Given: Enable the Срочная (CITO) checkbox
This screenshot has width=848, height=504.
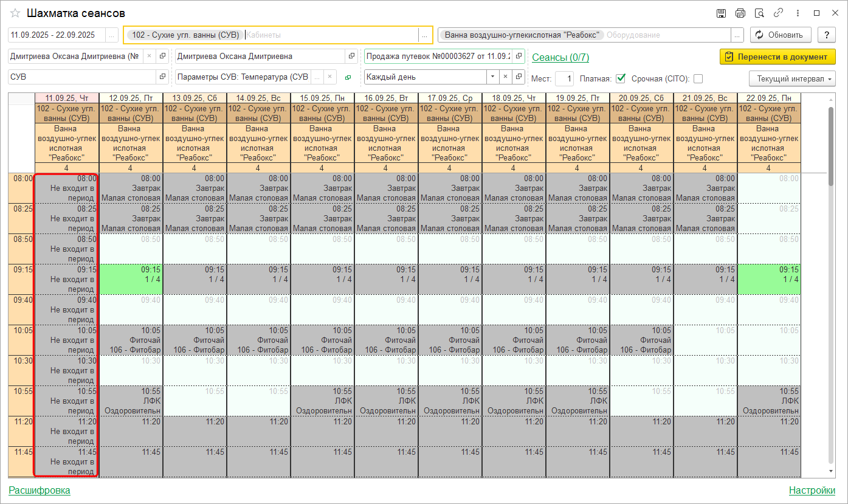Looking at the screenshot, I should tap(698, 78).
